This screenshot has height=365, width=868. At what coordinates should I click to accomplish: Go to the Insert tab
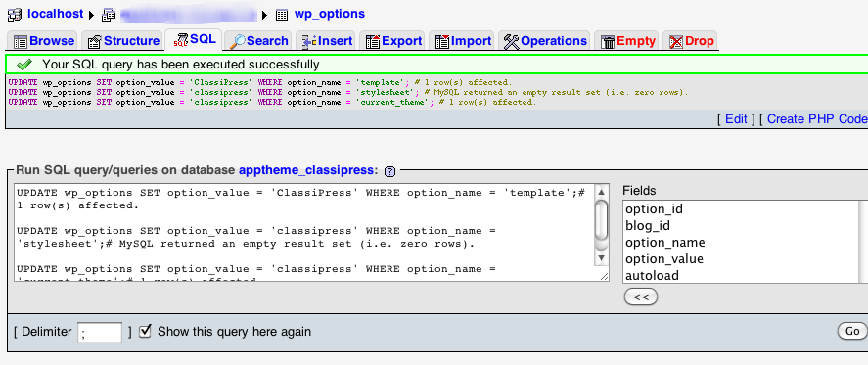pyautogui.click(x=327, y=41)
